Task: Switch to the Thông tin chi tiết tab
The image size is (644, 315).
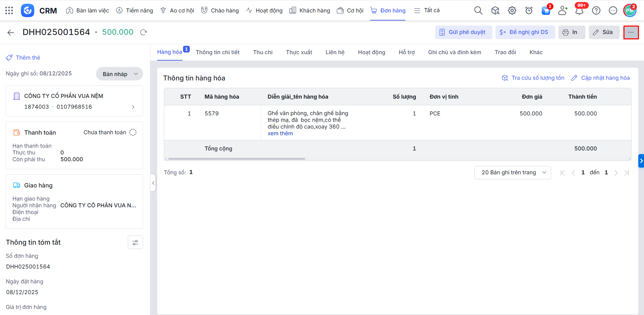Action: tap(217, 52)
